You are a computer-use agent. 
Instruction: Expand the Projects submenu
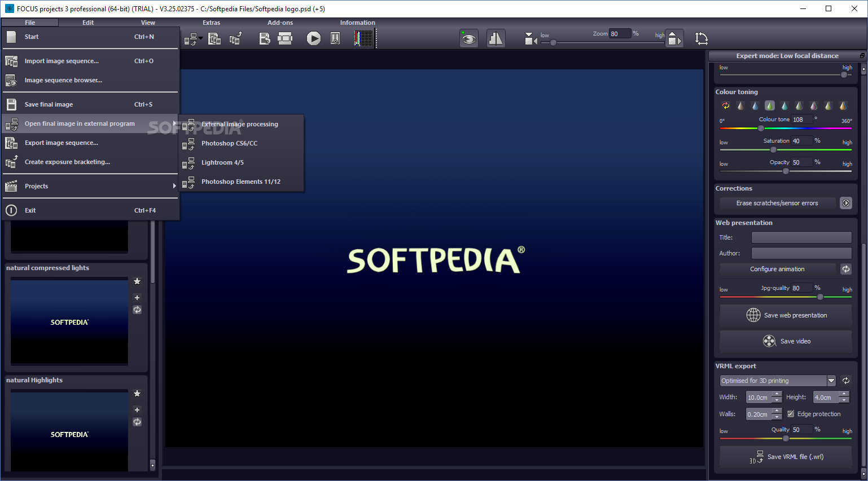point(90,186)
